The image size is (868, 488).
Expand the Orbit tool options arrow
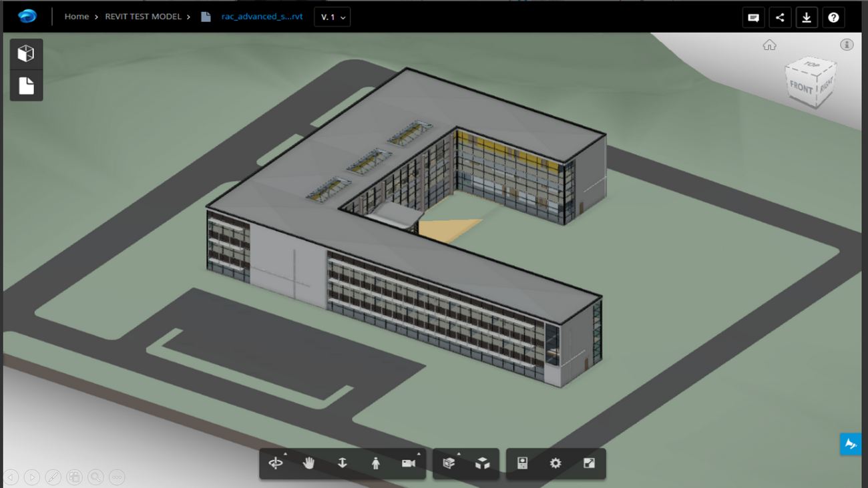286,453
